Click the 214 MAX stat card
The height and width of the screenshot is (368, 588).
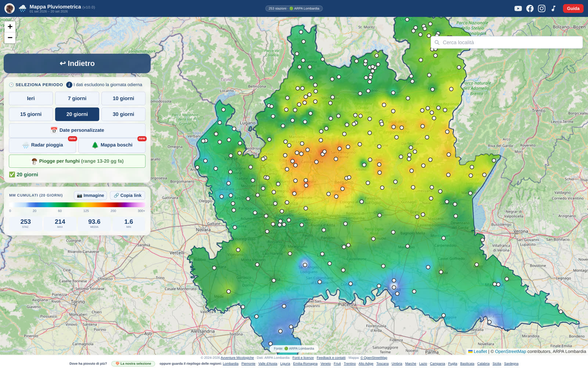[x=60, y=223]
